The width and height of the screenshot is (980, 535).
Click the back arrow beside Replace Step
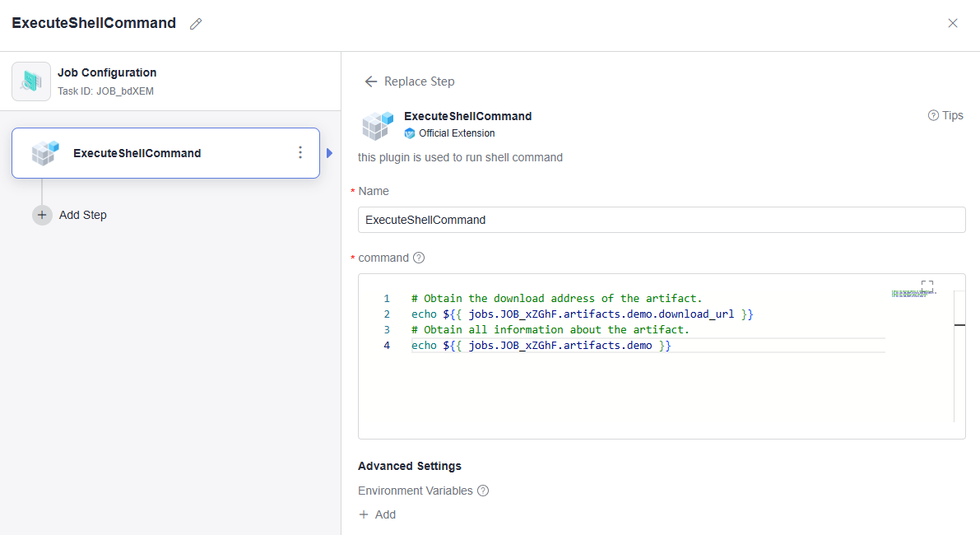370,81
